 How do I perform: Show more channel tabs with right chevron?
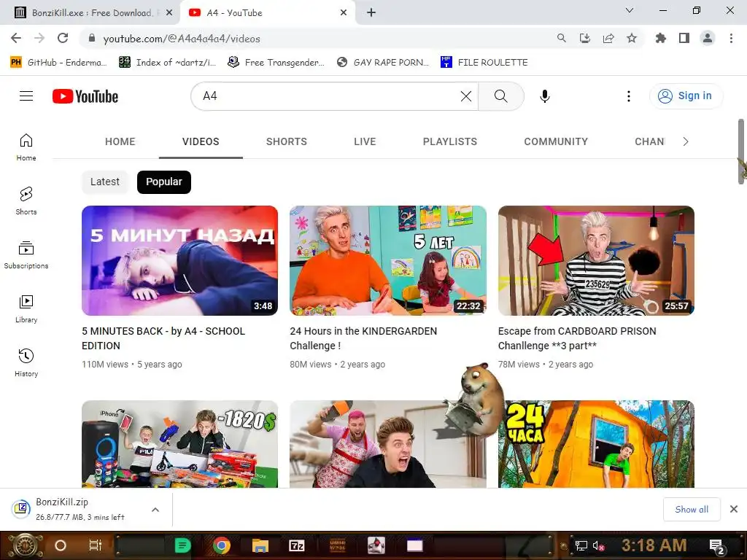(x=685, y=141)
